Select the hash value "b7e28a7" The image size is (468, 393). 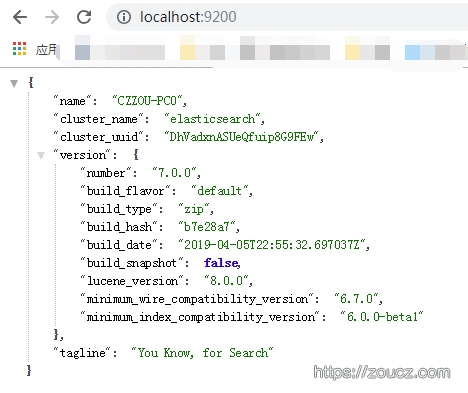click(207, 227)
